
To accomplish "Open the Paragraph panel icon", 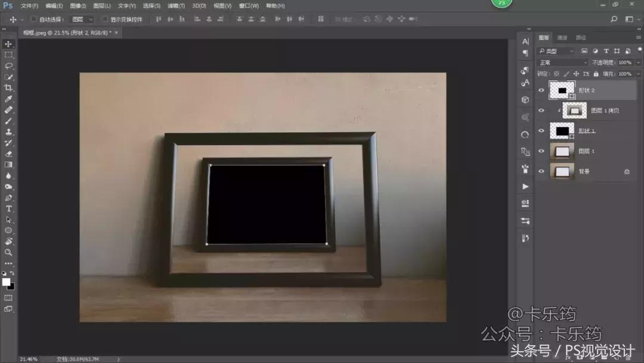I will 525,53.
